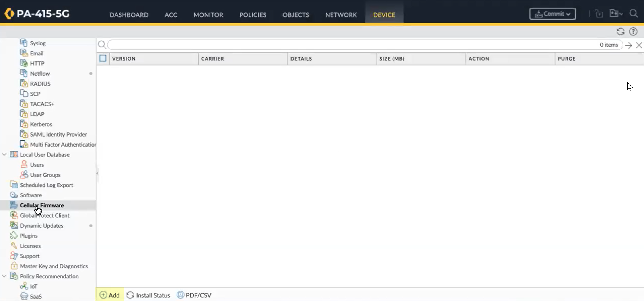644x301 pixels.
Task: Click the Master Key lock icon
Action: [14, 266]
